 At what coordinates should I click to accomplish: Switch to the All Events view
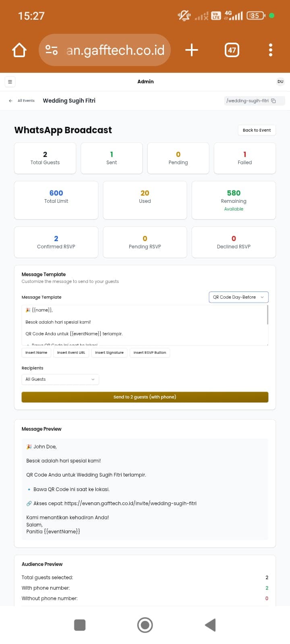pyautogui.click(x=26, y=101)
